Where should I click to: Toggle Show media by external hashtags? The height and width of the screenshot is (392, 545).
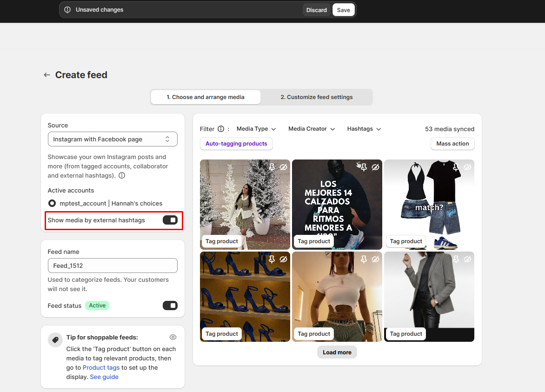pyautogui.click(x=170, y=220)
